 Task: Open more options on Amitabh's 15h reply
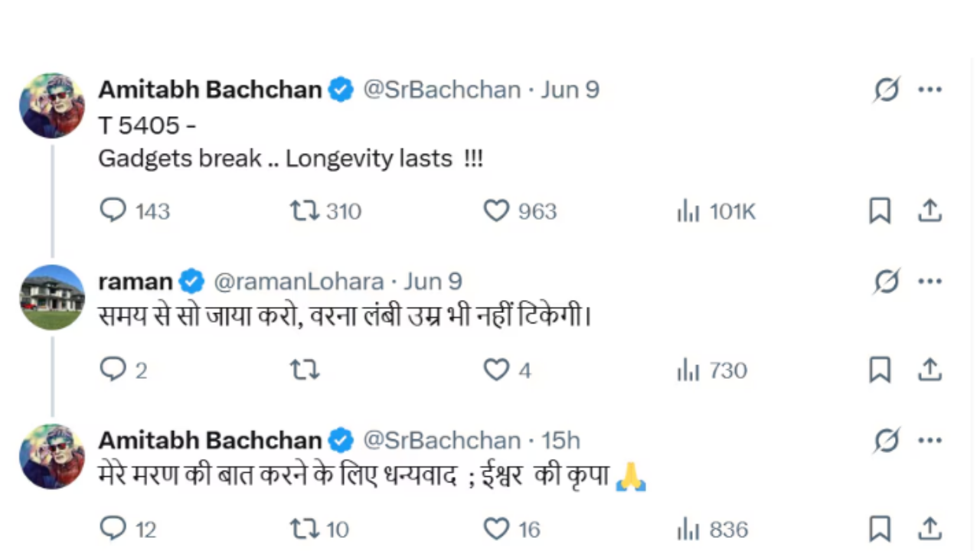tap(929, 441)
